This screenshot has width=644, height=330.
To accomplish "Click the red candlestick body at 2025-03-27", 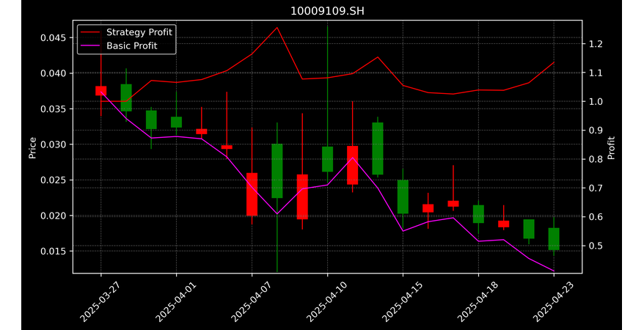I will pyautogui.click(x=101, y=91).
